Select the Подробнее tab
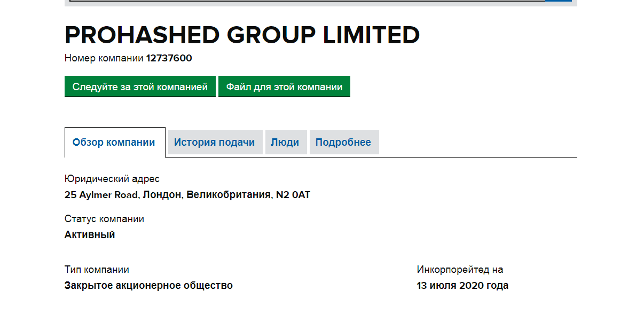644x330 pixels. pyautogui.click(x=343, y=143)
